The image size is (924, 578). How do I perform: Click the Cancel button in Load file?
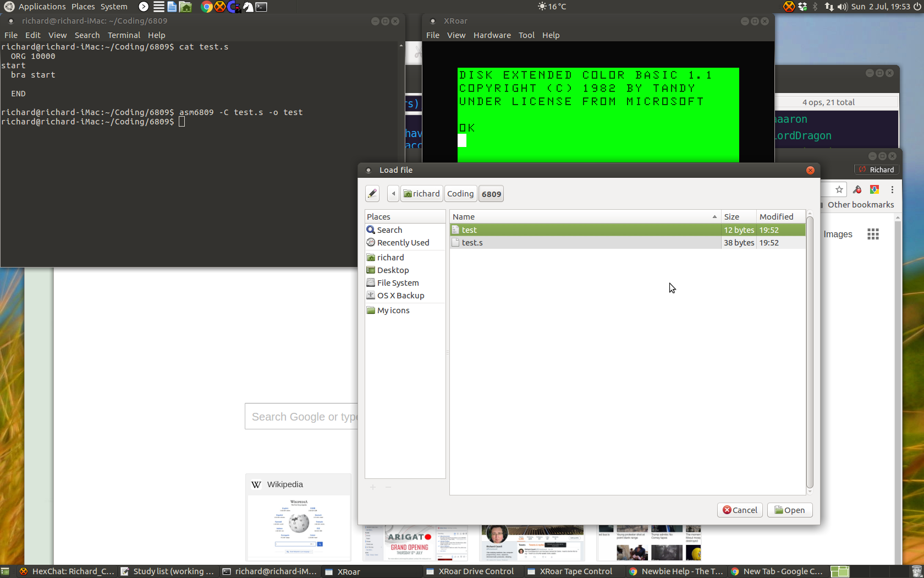[x=740, y=510]
